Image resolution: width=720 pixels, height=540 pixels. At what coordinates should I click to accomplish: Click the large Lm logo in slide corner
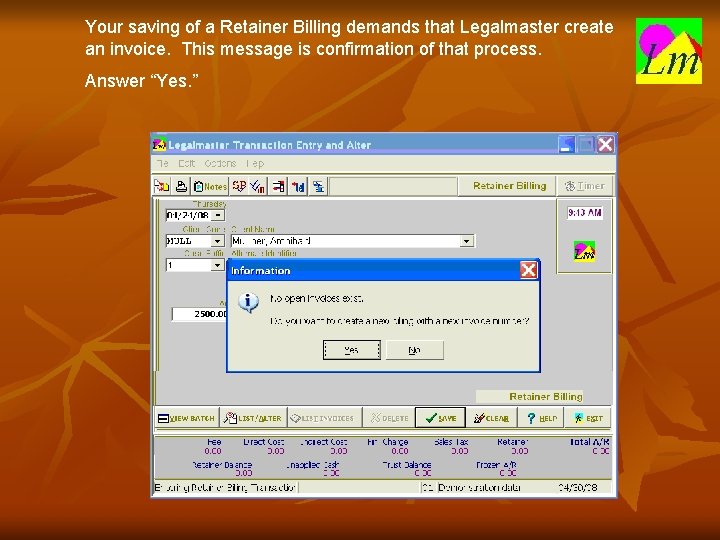[669, 51]
